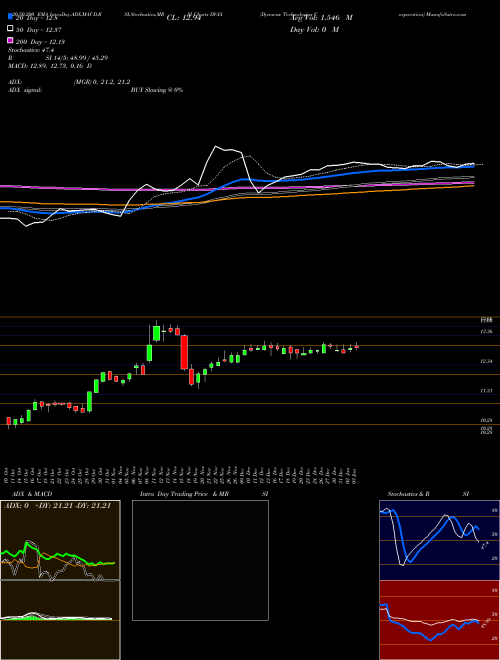Viewport: 500px width, 660px height.
Task: Click the Stochastics & RSI panel title
Action: tap(428, 494)
